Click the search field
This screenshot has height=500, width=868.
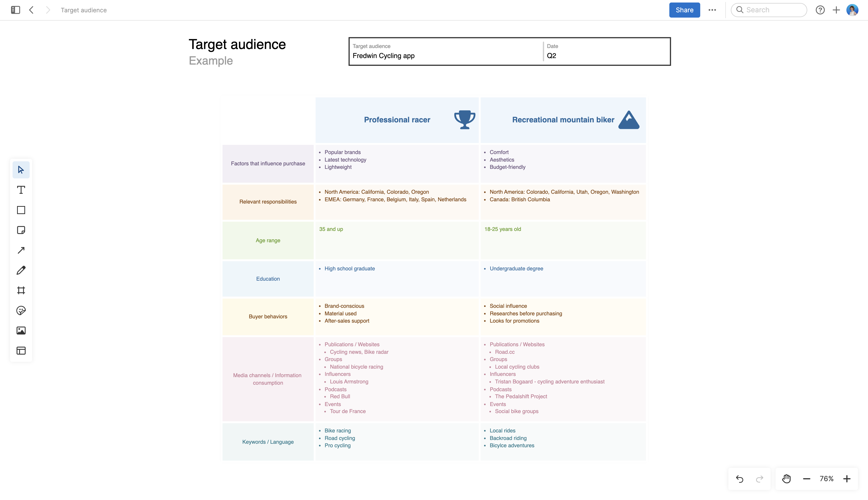point(769,10)
